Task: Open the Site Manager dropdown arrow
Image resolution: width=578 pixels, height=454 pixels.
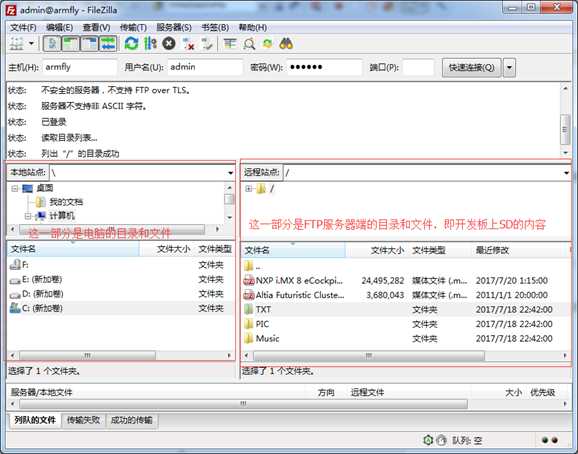Action: (31, 44)
